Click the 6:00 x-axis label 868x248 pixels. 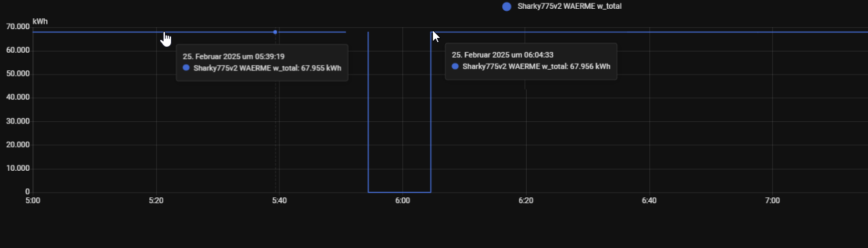click(x=402, y=201)
